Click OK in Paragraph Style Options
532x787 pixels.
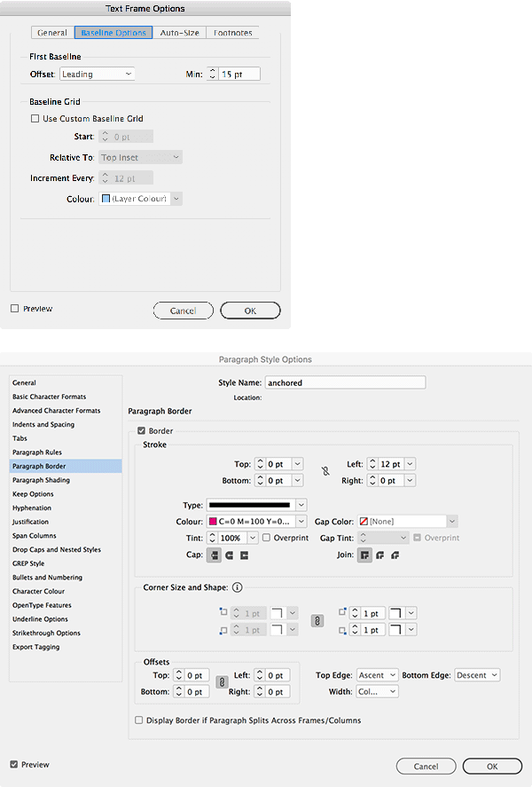(492, 766)
